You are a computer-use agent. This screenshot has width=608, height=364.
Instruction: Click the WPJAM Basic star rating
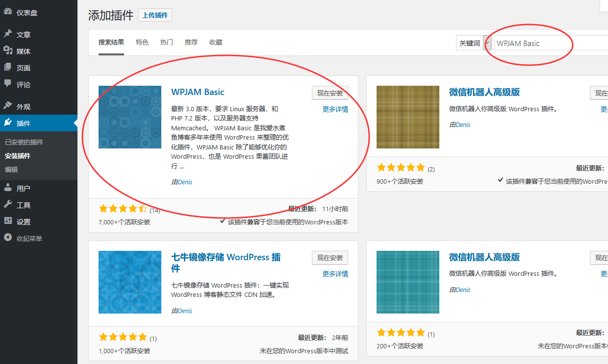(x=123, y=209)
